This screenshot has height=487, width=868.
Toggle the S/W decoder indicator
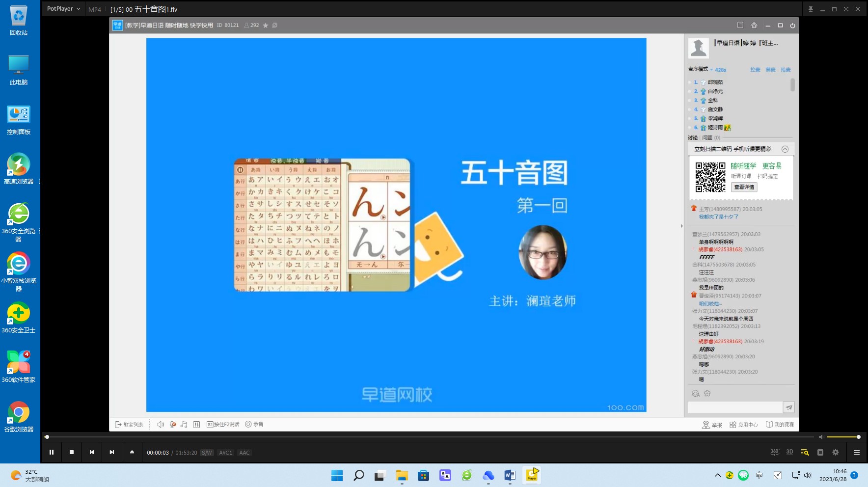pyautogui.click(x=207, y=453)
